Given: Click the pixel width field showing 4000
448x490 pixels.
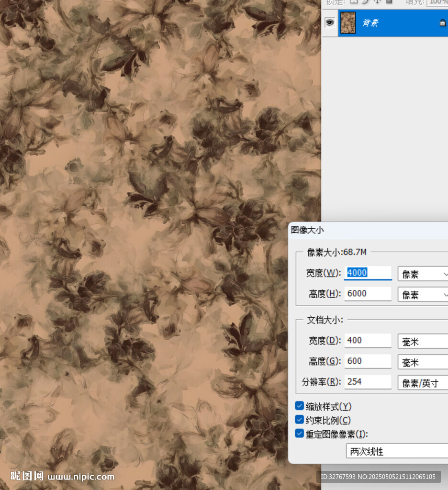Looking at the screenshot, I should coord(368,273).
